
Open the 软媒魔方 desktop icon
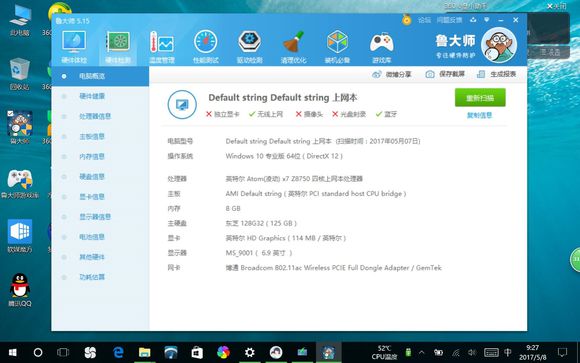[20, 236]
